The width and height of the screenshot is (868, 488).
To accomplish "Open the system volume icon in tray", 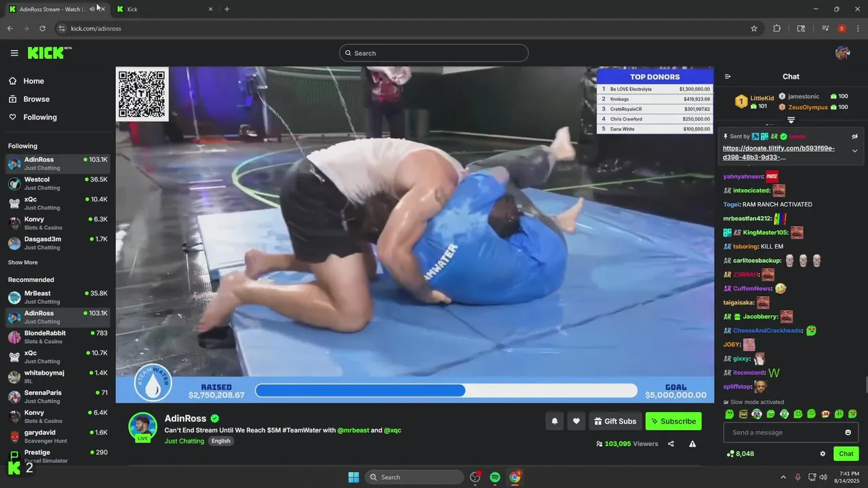I will (x=823, y=477).
